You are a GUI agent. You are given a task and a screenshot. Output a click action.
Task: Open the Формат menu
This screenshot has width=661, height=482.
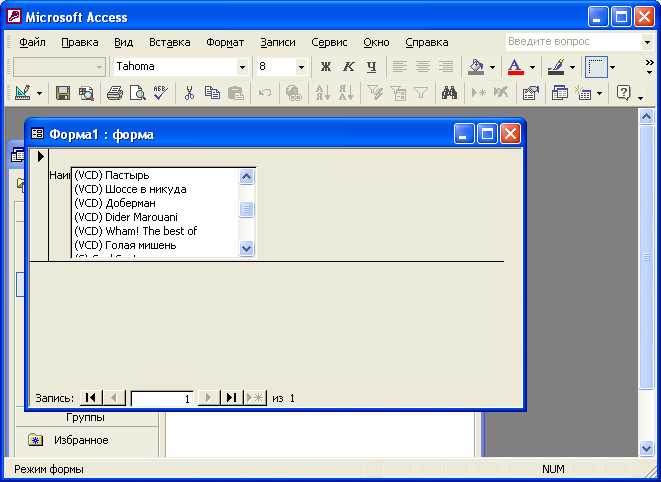click(225, 42)
